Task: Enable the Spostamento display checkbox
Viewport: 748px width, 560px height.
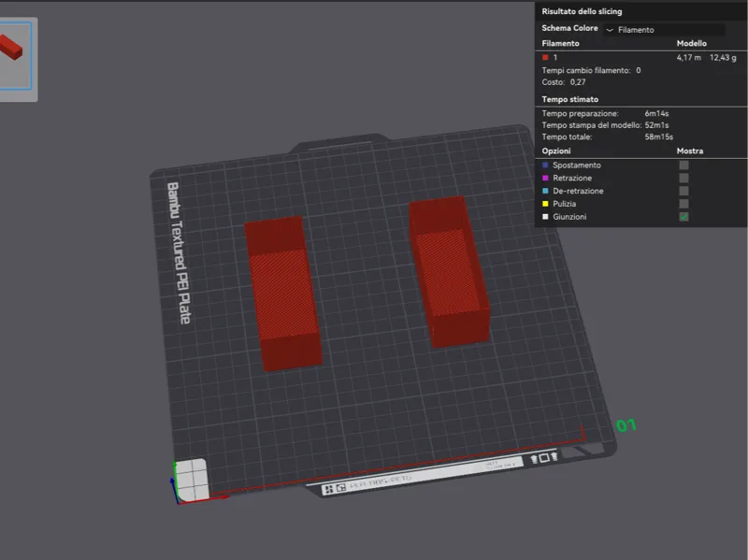Action: [x=683, y=165]
